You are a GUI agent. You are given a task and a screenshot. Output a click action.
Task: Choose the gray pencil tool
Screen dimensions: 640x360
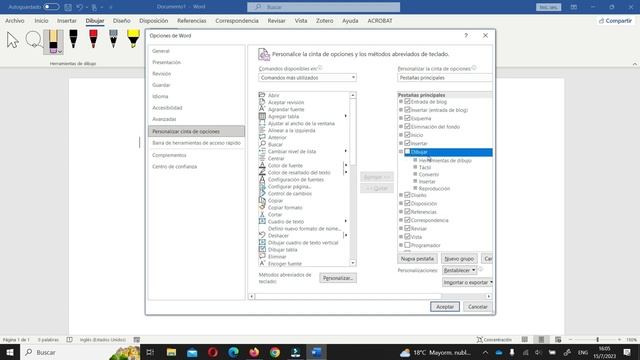pos(113,39)
